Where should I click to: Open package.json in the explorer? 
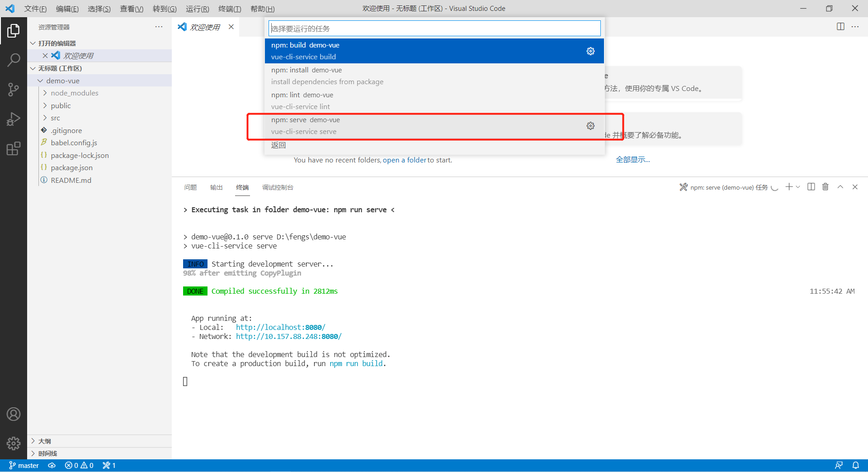(x=71, y=167)
